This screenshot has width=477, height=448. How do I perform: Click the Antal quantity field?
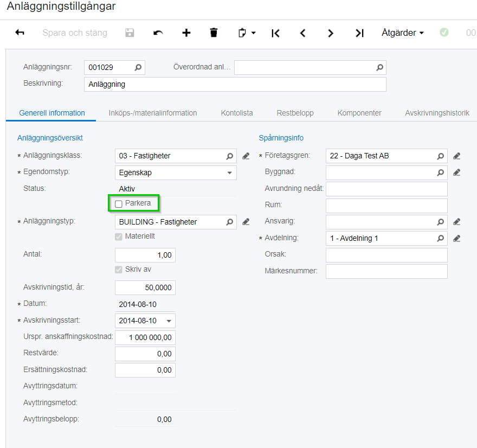(x=145, y=255)
